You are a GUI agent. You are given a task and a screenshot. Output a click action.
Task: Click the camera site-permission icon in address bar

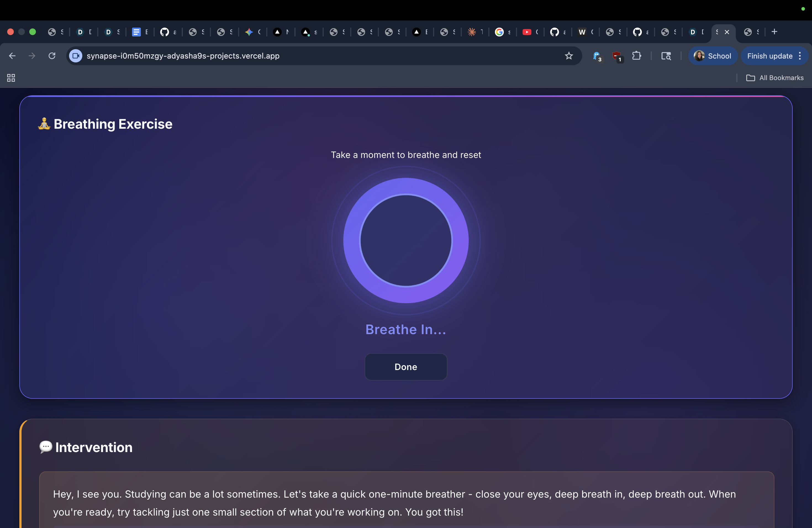(75, 56)
